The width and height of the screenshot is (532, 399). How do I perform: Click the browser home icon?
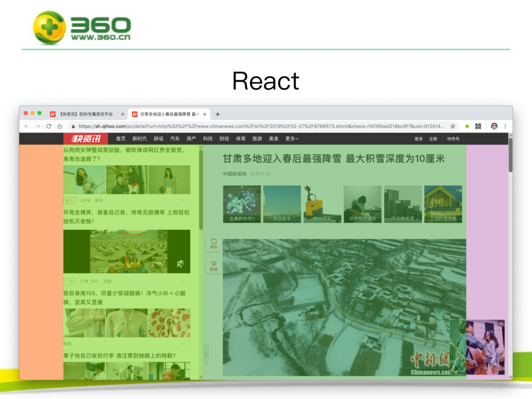coord(60,126)
